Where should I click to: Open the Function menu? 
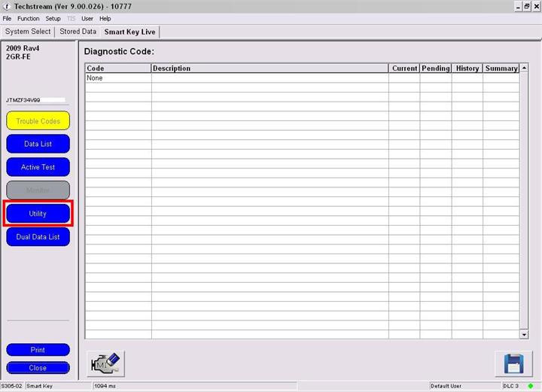[x=29, y=19]
